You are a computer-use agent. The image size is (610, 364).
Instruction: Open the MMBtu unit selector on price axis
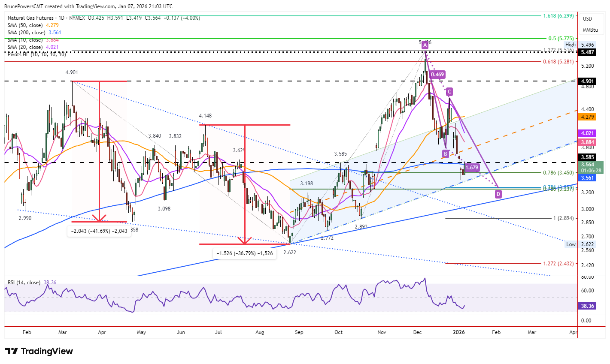[x=590, y=30]
